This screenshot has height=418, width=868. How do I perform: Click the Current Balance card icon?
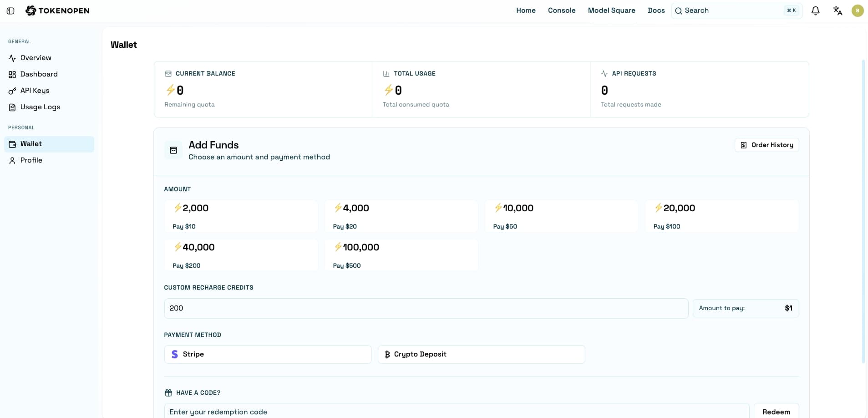168,74
